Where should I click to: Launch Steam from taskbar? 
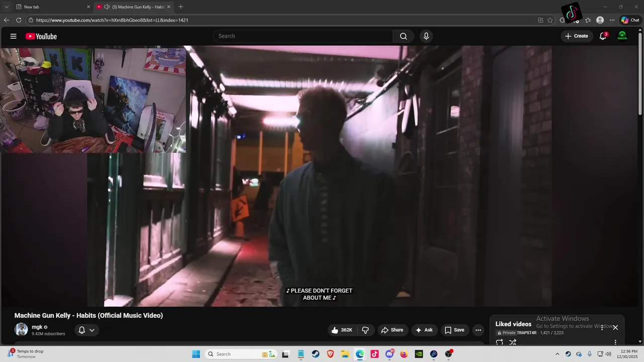pos(315,354)
